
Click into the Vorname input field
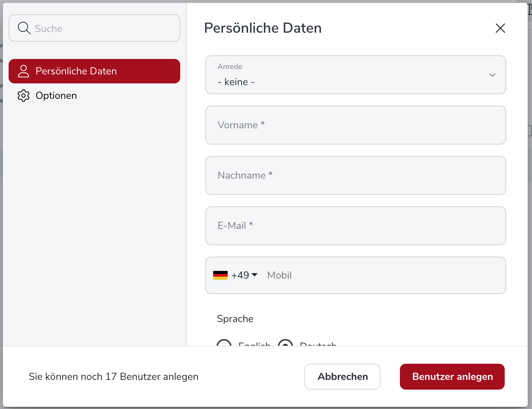click(x=355, y=125)
